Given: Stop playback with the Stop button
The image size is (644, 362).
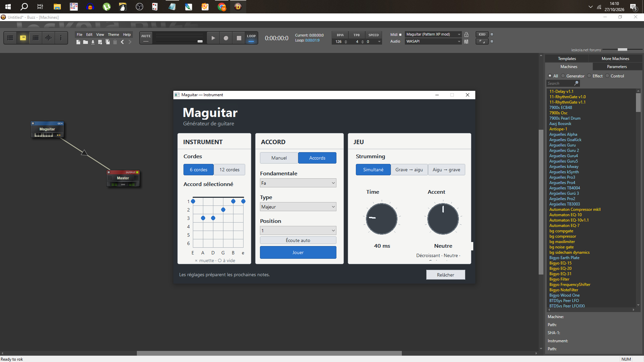Looking at the screenshot, I should pyautogui.click(x=239, y=38).
